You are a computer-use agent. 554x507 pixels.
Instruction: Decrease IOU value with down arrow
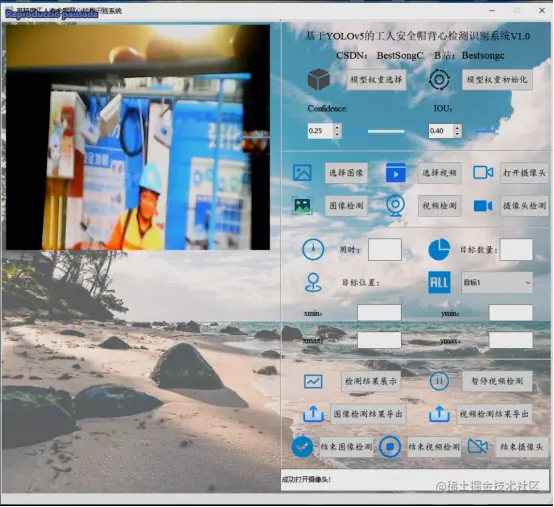pyautogui.click(x=458, y=135)
